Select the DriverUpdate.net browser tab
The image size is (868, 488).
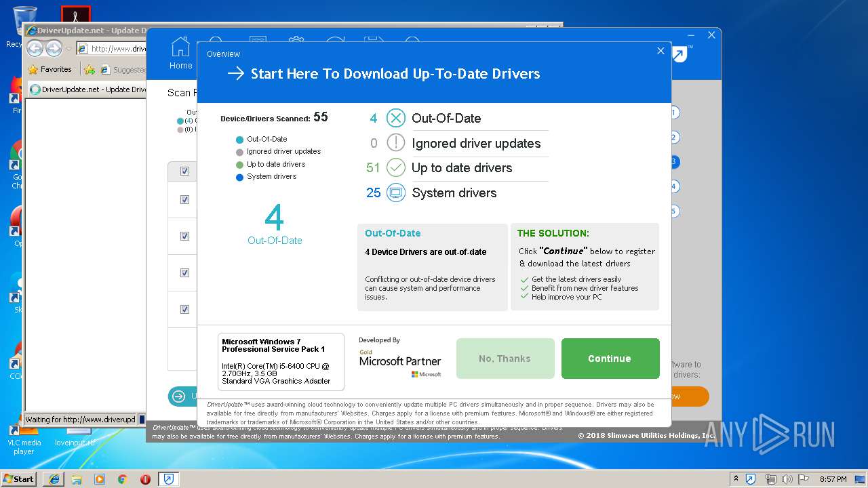click(88, 89)
